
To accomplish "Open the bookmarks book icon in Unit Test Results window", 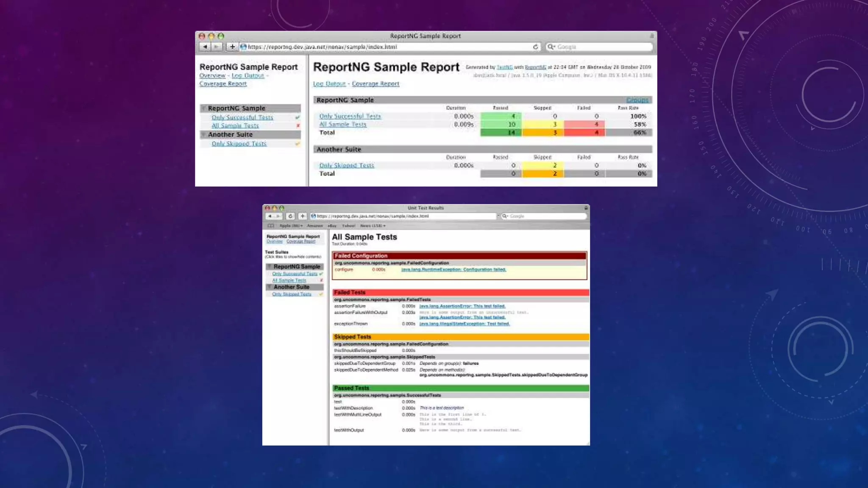I will point(271,226).
